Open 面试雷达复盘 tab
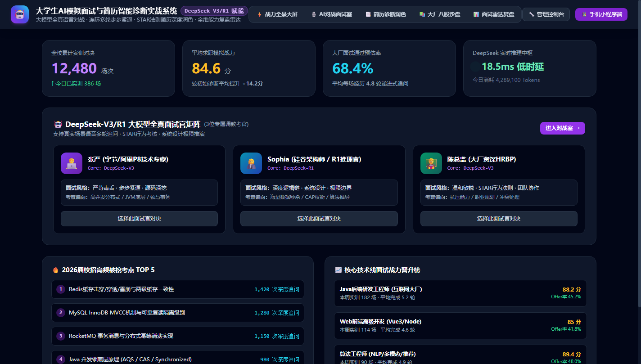The width and height of the screenshot is (641, 364). 494,14
